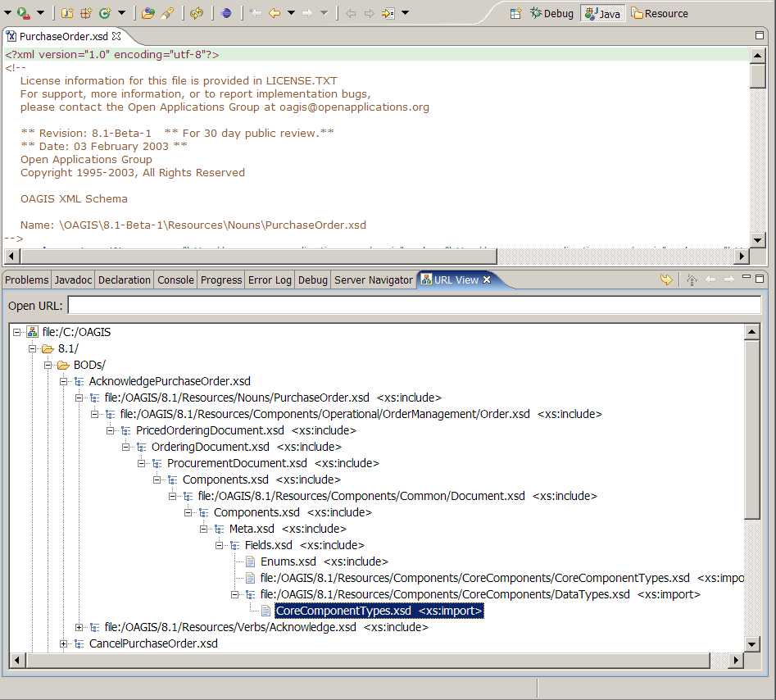Click the New Java Project toolbar icon
The image size is (776, 700).
point(67,13)
